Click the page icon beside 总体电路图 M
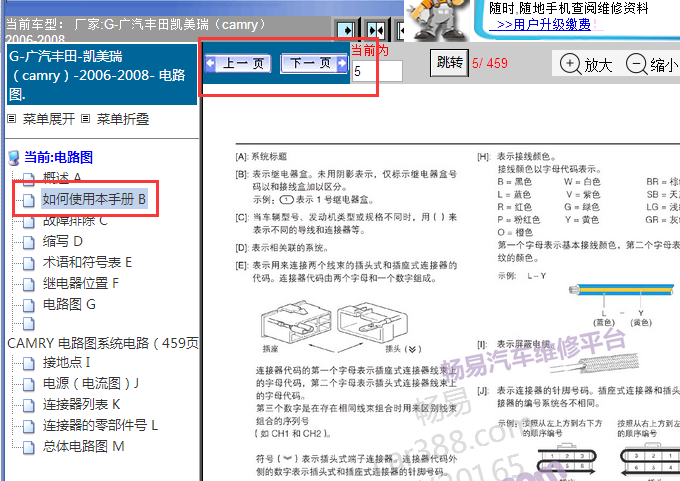The image size is (680, 481). 29,447
